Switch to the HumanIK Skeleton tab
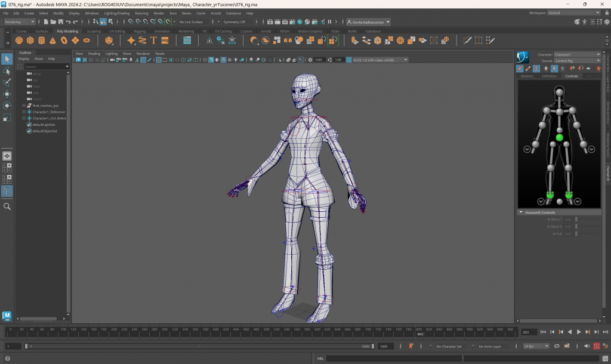 pos(527,76)
